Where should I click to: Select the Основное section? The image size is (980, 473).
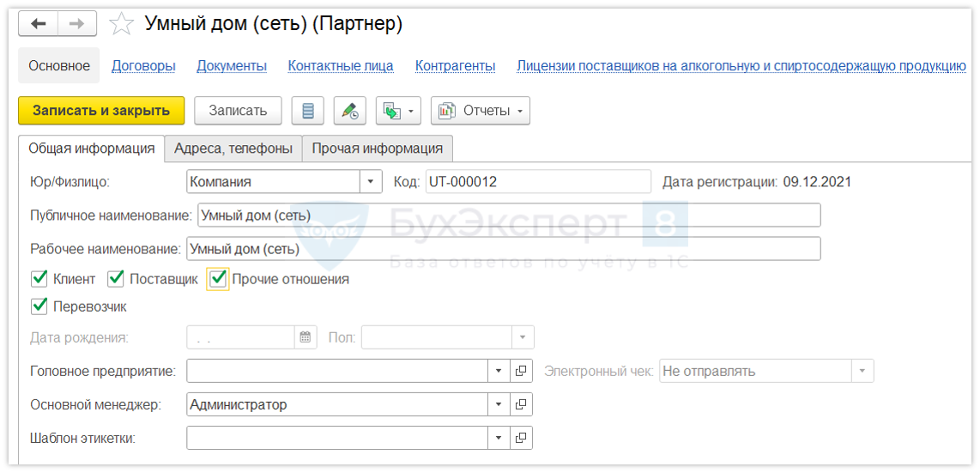click(59, 65)
